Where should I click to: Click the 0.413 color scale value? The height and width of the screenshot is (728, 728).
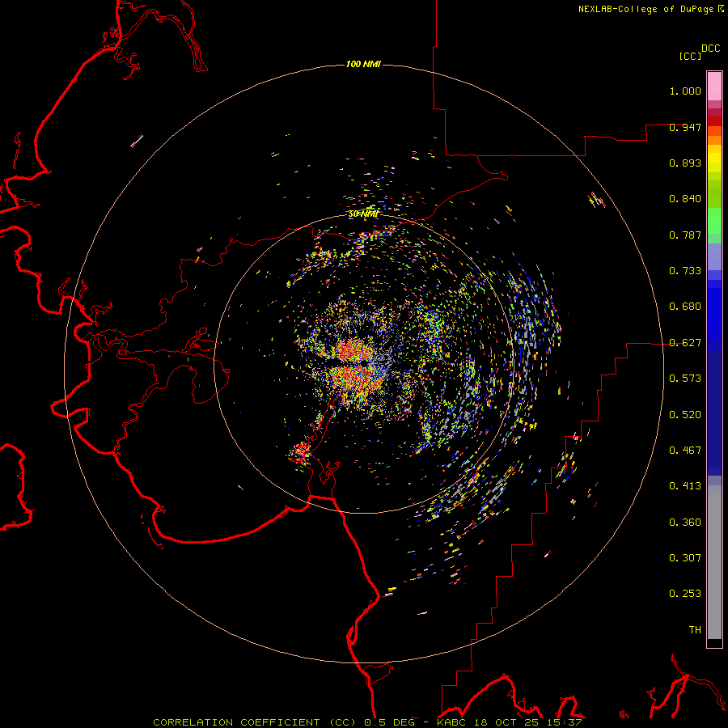click(x=685, y=486)
